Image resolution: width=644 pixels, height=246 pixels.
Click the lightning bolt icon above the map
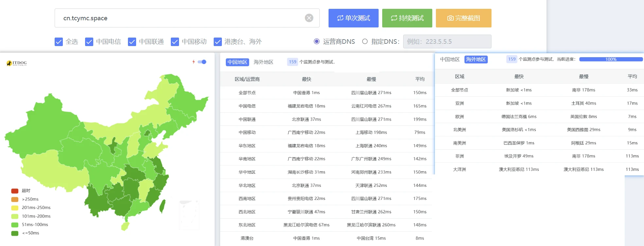click(194, 62)
